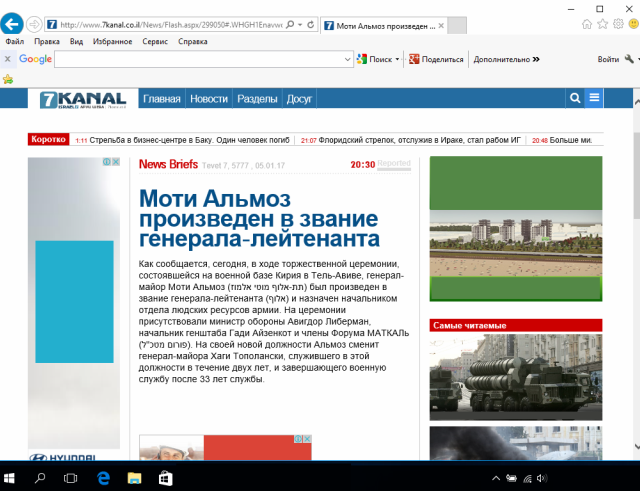Open the Windows Store taskbar icon
The image size is (640, 491).
165,478
